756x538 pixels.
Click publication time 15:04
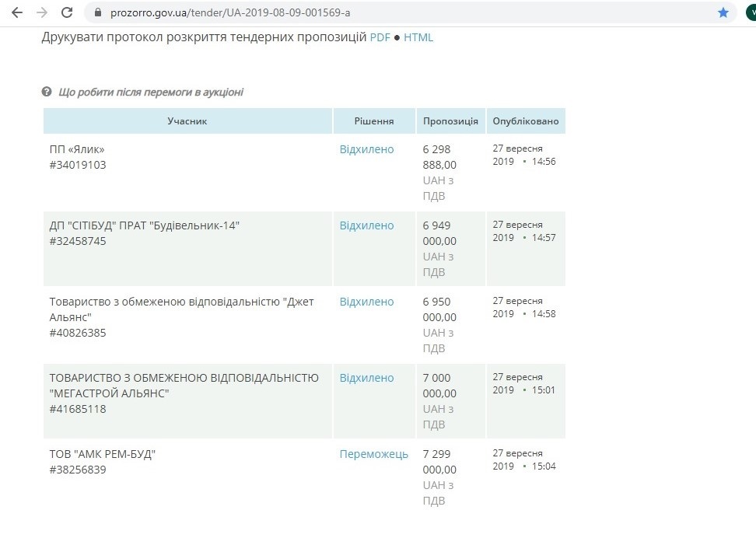point(544,466)
